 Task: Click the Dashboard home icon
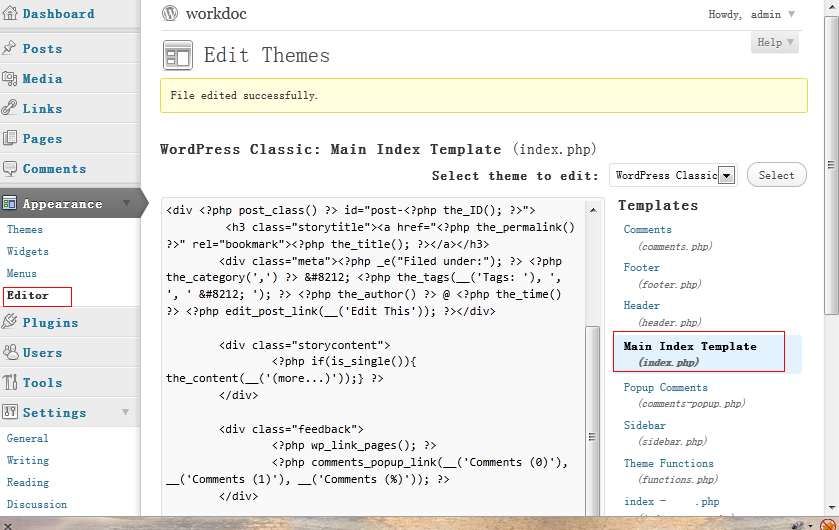pos(10,14)
